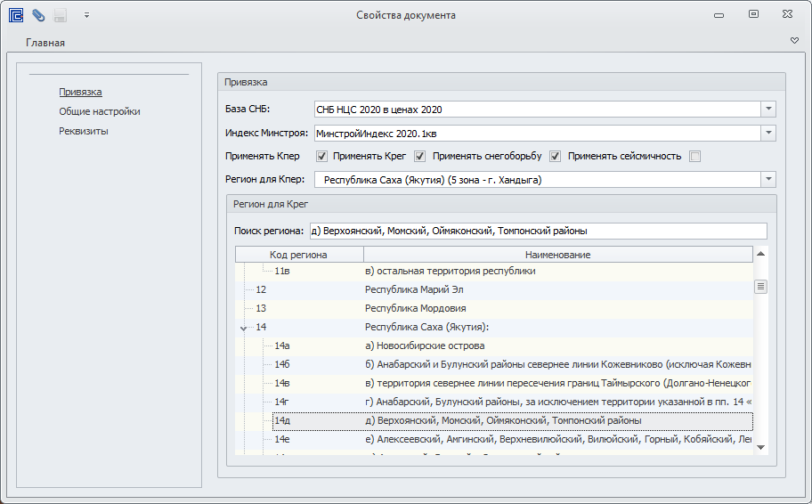Viewport: 812px width, 504px height.
Task: Select the Привязка section link
Action: click(80, 93)
